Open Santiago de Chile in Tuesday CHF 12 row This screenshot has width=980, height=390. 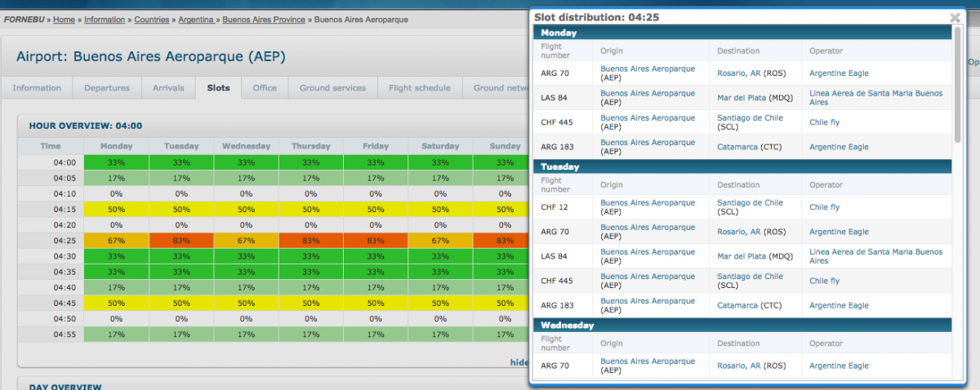(x=750, y=202)
